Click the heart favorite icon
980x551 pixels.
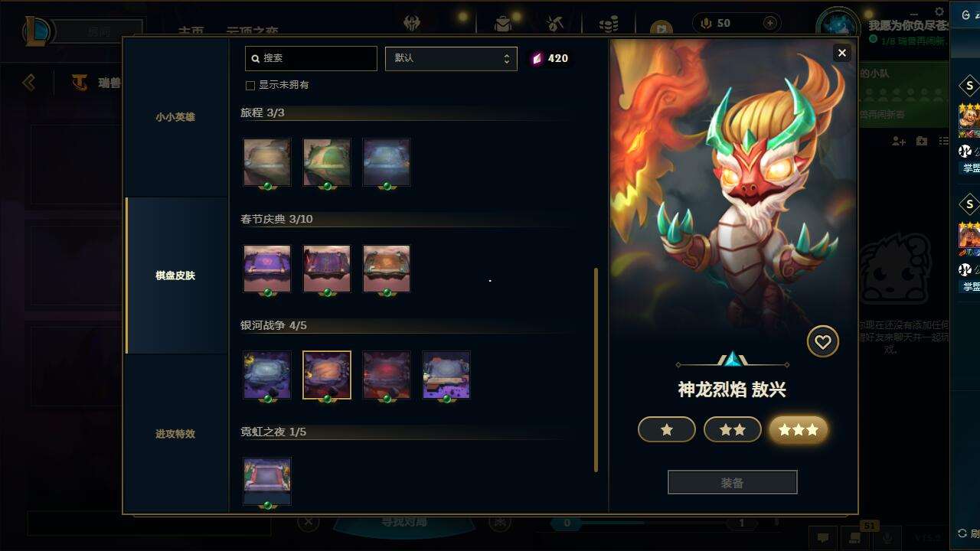[823, 342]
